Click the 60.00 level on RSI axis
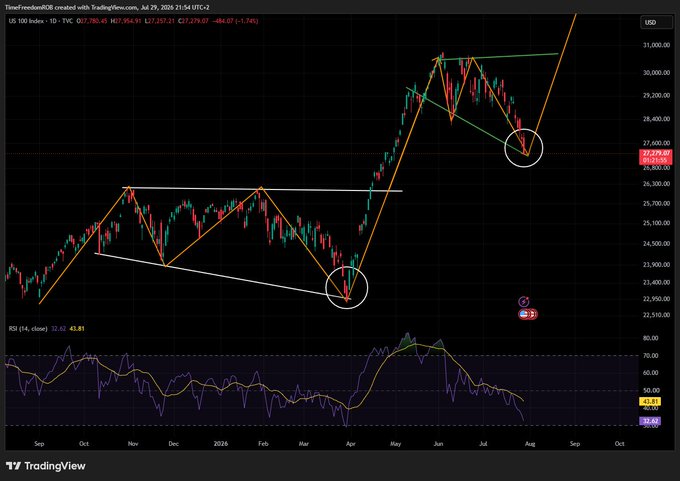This screenshot has width=680, height=481. coord(651,373)
